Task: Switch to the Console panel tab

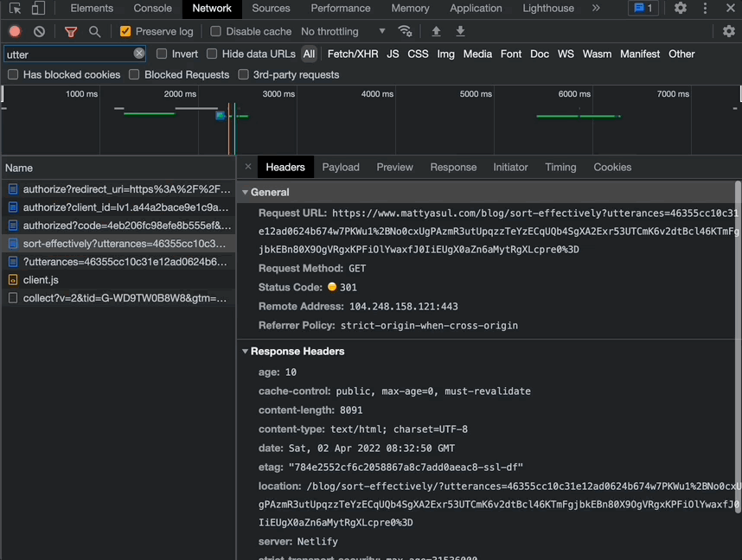Action: pyautogui.click(x=152, y=9)
